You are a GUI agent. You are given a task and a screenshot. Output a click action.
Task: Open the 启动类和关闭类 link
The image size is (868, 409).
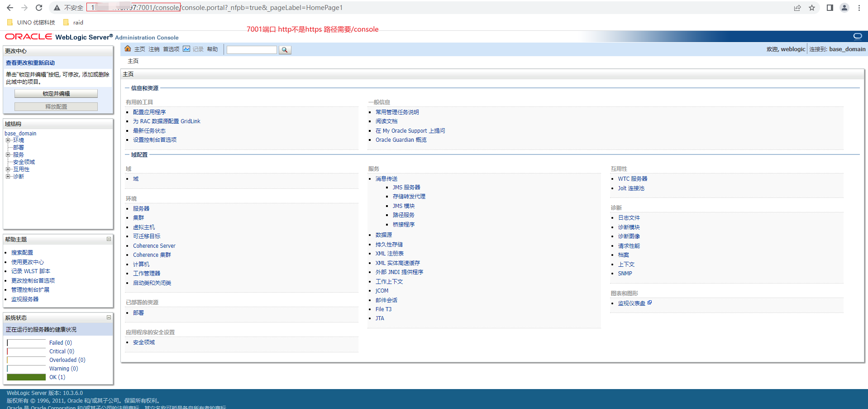[152, 283]
